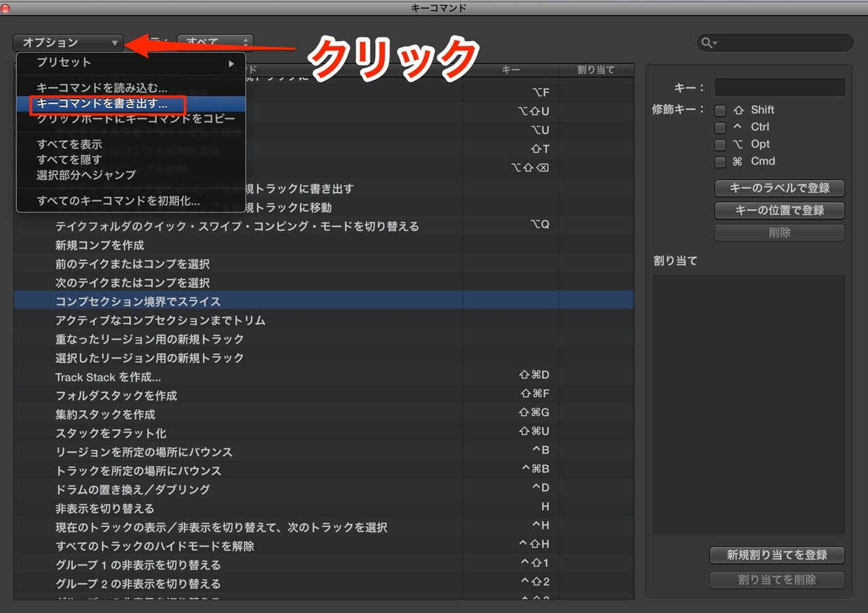Click the 割り当て column header
This screenshot has height=613, width=868.
pyautogui.click(x=596, y=70)
